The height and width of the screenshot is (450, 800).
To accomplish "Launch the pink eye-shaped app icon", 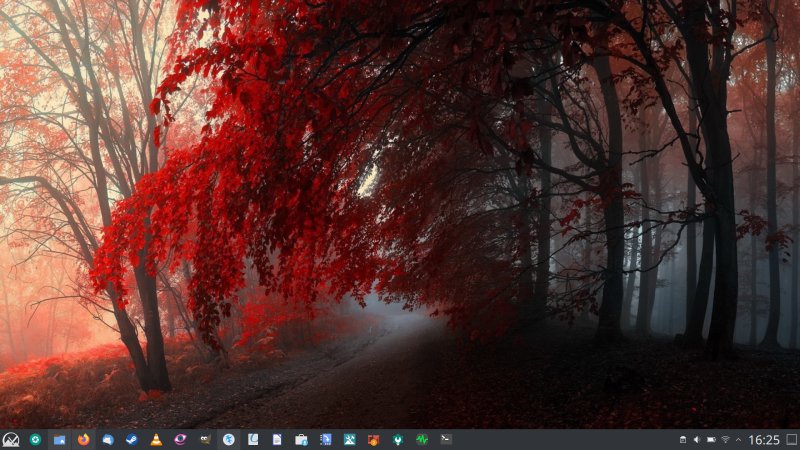I will 180,439.
